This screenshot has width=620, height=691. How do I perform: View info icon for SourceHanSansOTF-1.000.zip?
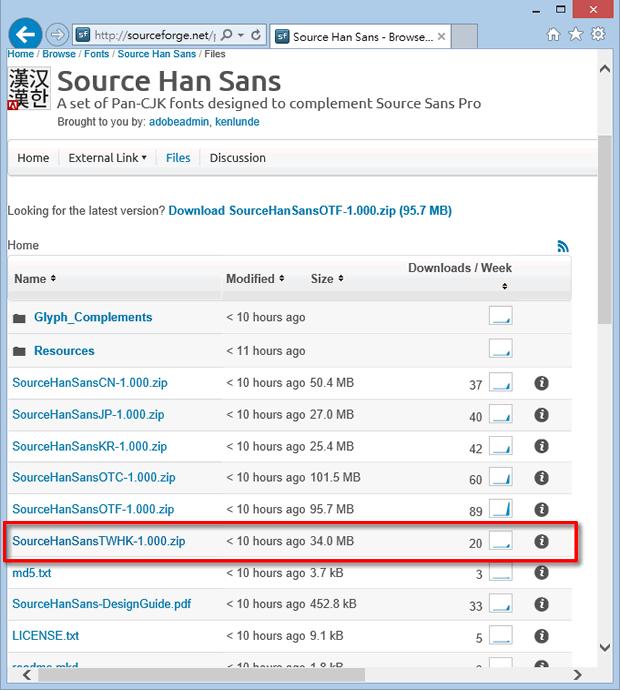point(541,509)
